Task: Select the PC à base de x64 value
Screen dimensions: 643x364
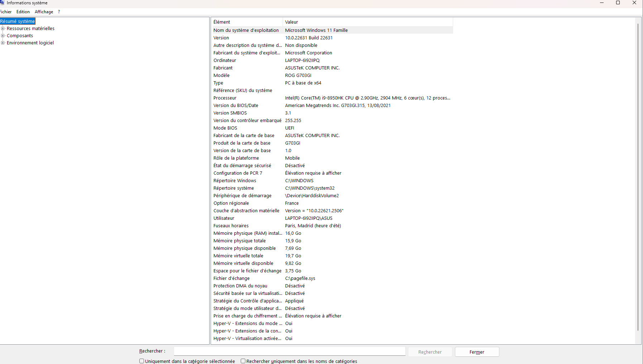Action: click(303, 83)
